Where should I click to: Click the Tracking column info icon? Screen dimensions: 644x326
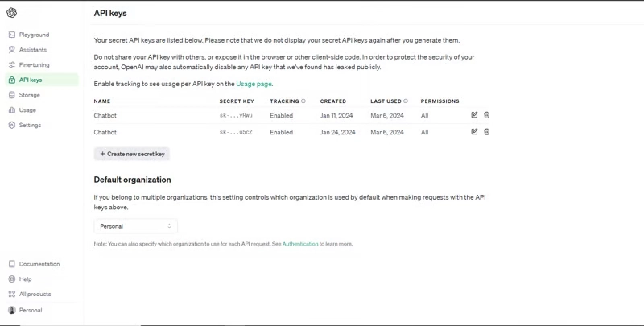(x=303, y=101)
